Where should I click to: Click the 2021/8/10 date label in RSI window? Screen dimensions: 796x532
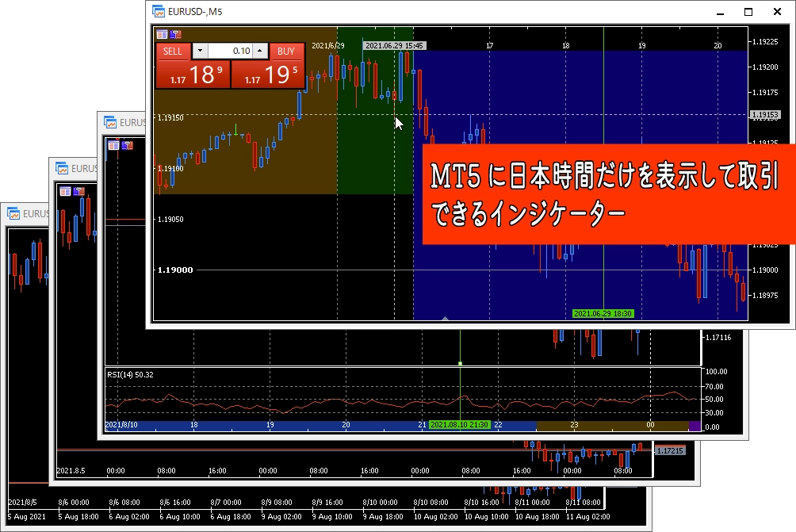pyautogui.click(x=121, y=424)
